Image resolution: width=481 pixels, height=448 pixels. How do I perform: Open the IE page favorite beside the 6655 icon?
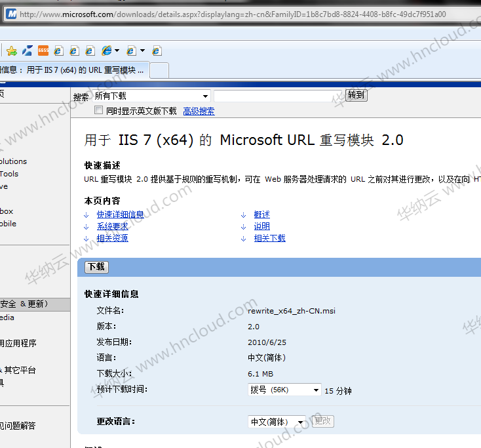pos(58,51)
